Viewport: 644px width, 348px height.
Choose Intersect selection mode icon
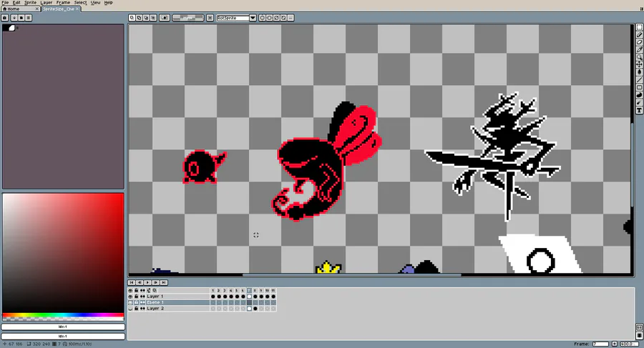point(153,18)
